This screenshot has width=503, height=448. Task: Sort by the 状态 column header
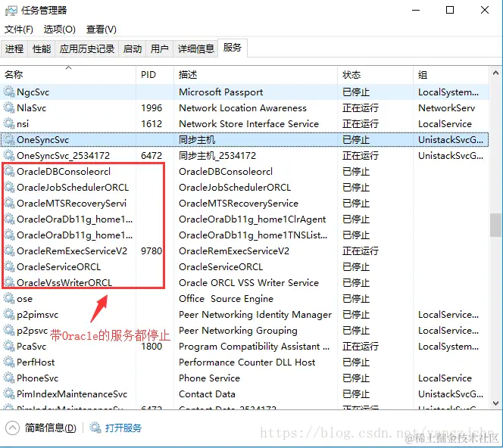(375, 75)
